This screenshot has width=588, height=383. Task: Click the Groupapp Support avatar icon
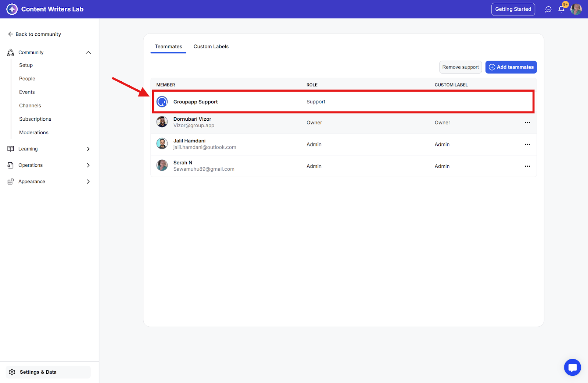[x=162, y=102]
